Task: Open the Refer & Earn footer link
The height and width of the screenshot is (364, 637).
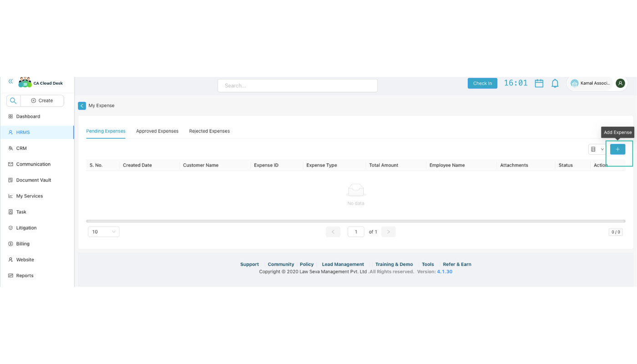Action: (457, 264)
